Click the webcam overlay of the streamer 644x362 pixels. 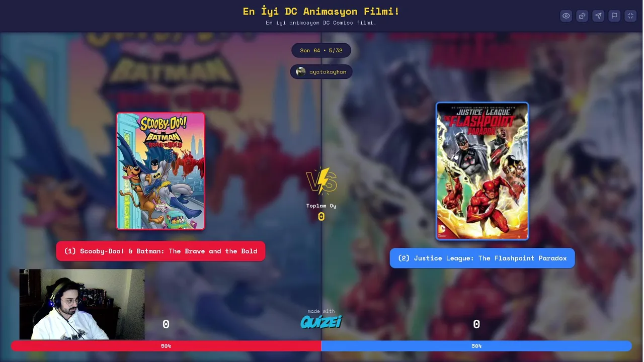[82, 305]
